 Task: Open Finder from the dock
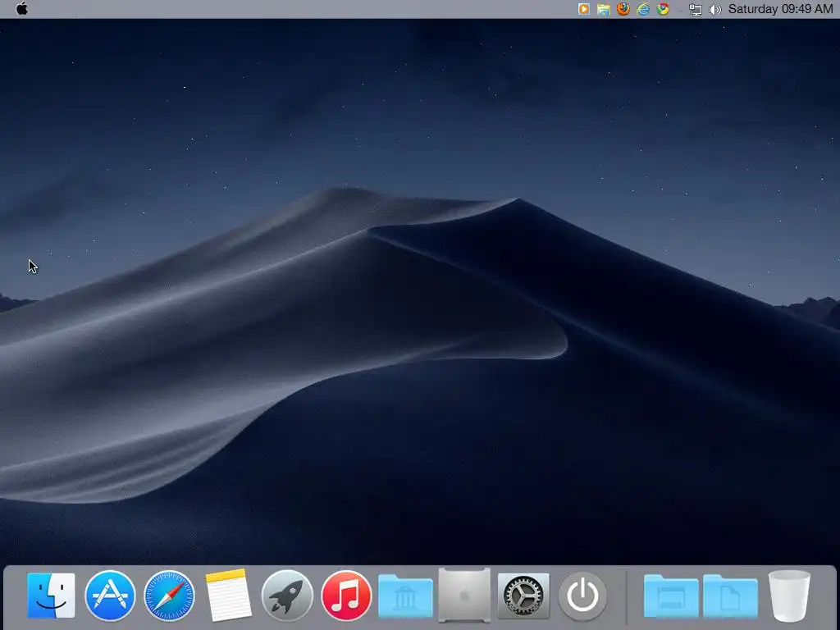51,596
